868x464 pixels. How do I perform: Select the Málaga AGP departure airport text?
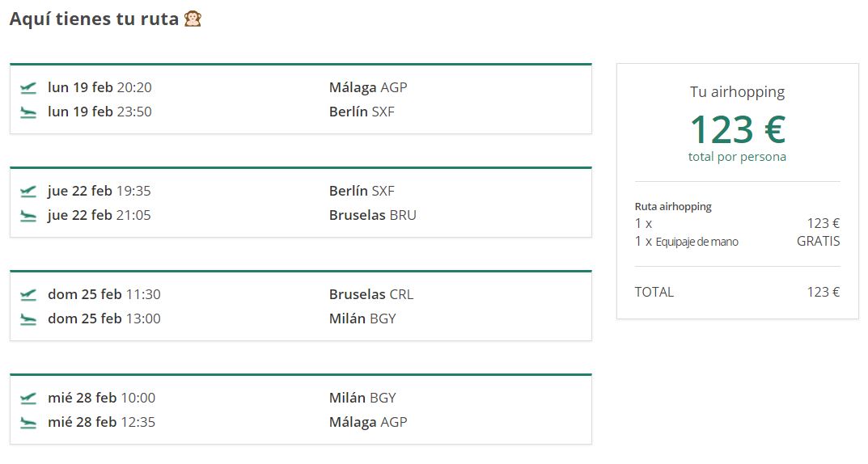pyautogui.click(x=368, y=87)
